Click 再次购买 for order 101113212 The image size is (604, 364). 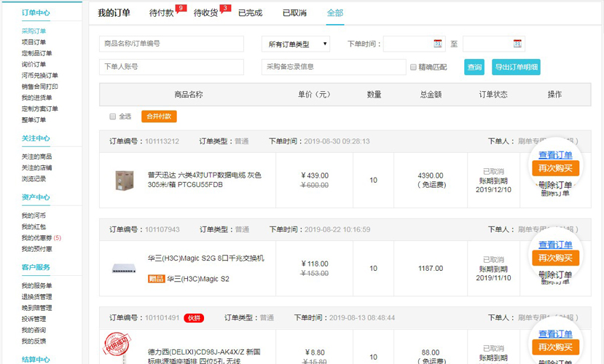coord(555,168)
